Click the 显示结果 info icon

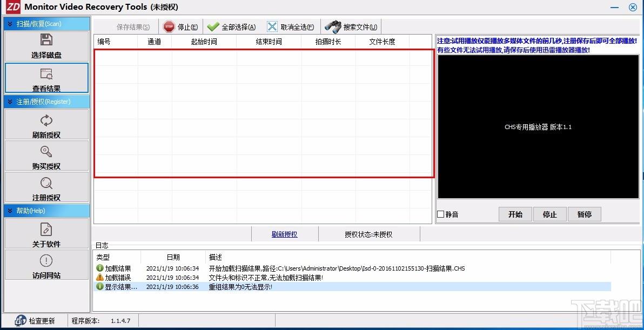pos(100,286)
